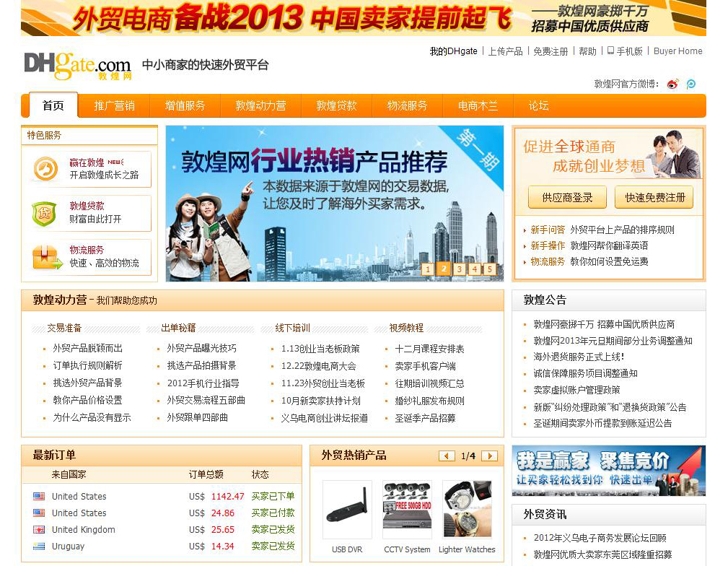Open the 电商木兰 nav tab
728x566 pixels.
coord(478,106)
